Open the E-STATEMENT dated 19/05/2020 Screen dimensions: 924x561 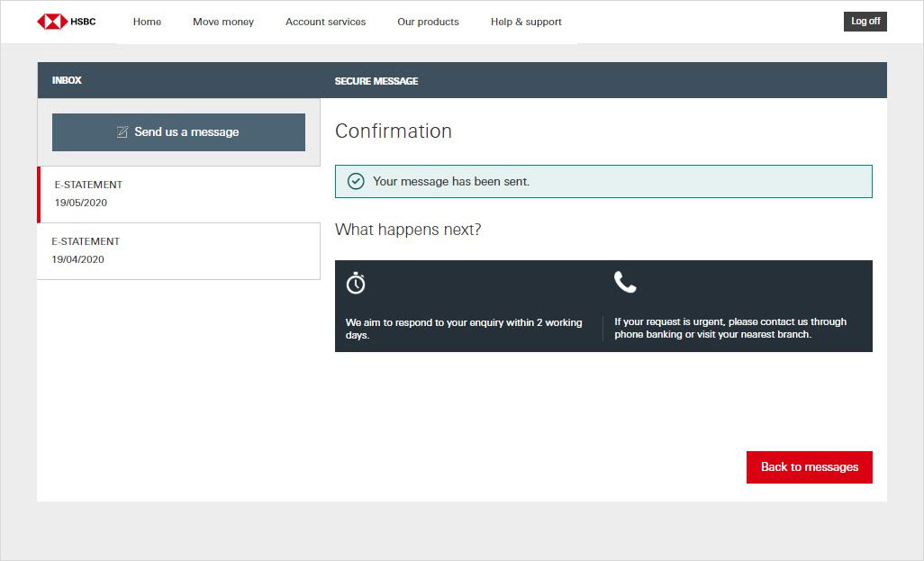(x=178, y=195)
